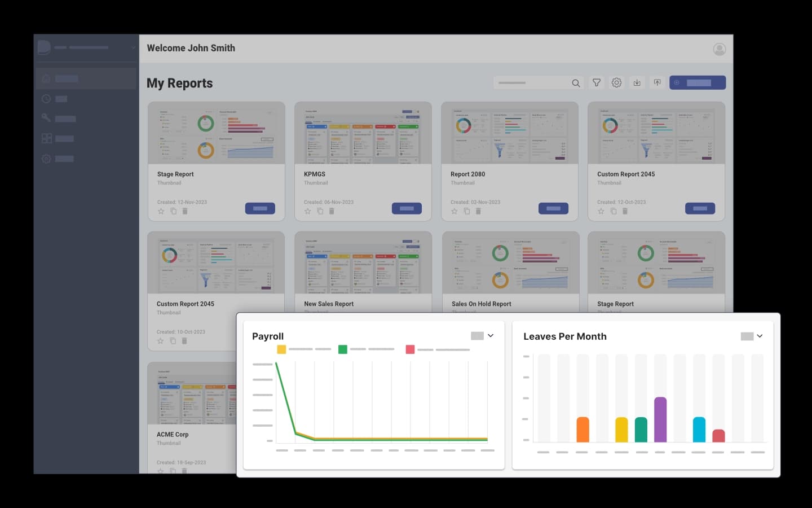This screenshot has height=508, width=812.
Task: Click the download icon in the reports toolbar
Action: [637, 83]
